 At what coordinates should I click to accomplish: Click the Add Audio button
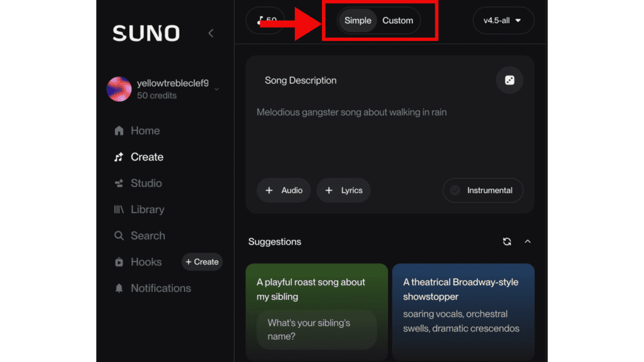[x=284, y=190]
